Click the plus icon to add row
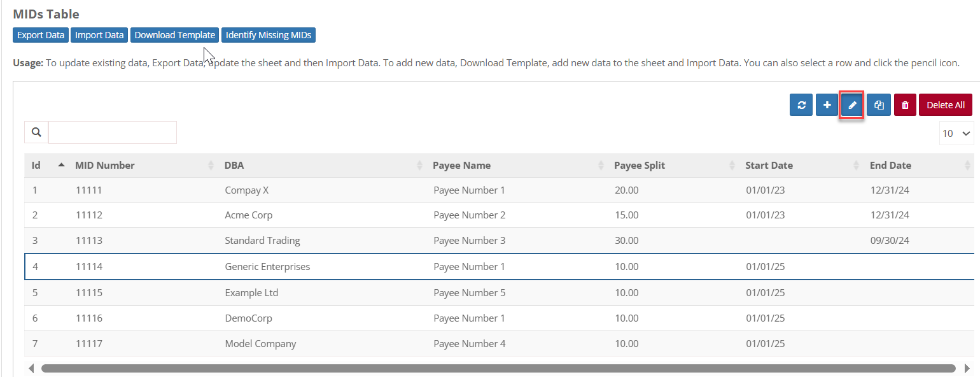This screenshot has height=377, width=980. tap(827, 105)
